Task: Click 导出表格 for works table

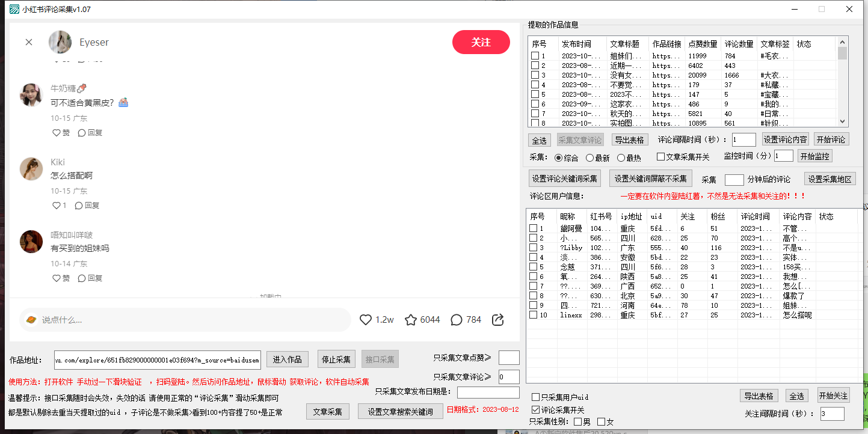Action: click(630, 140)
